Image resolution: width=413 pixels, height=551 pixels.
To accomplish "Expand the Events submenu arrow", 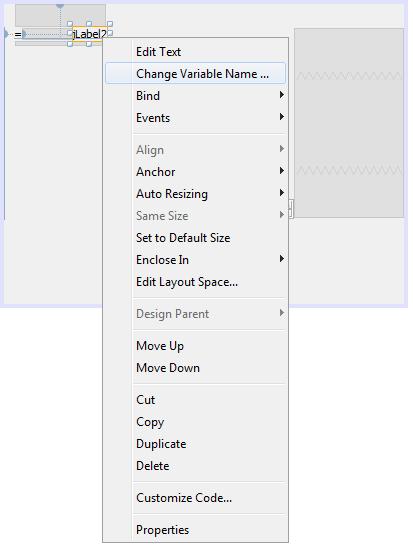I will (x=282, y=117).
